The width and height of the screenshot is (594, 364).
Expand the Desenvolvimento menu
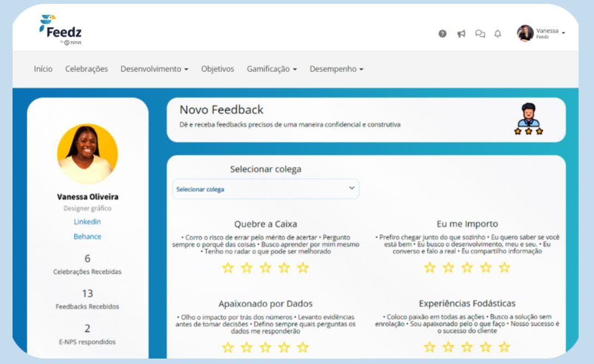[x=154, y=69]
